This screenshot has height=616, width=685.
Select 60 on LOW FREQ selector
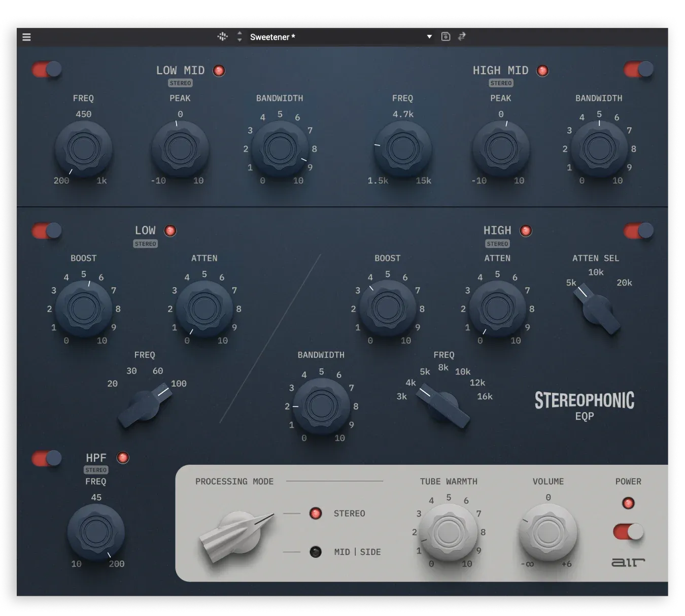point(158,371)
